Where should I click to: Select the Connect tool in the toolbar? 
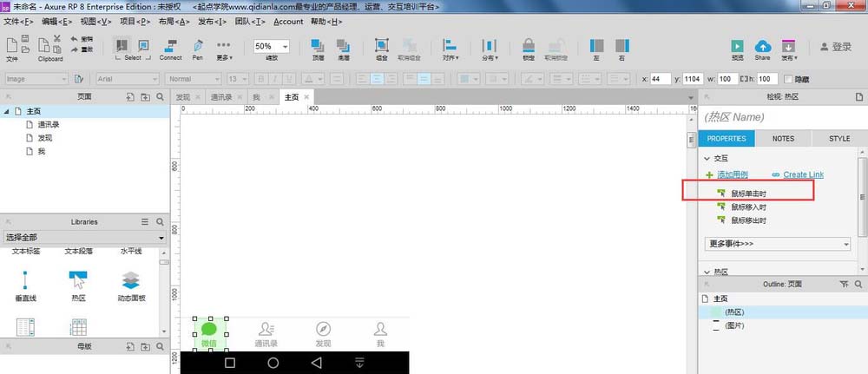pos(170,45)
